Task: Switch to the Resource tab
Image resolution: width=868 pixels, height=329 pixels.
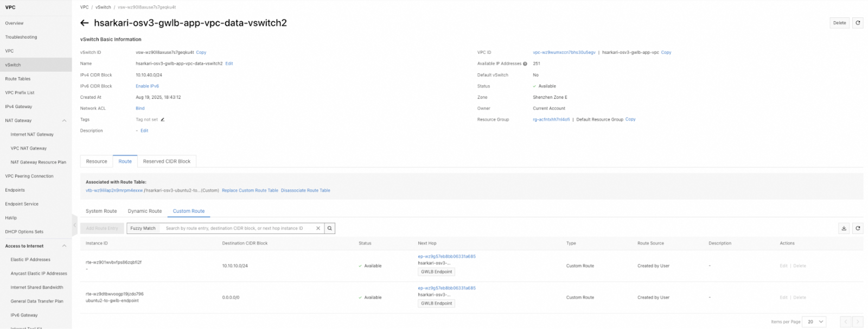Action: click(96, 162)
